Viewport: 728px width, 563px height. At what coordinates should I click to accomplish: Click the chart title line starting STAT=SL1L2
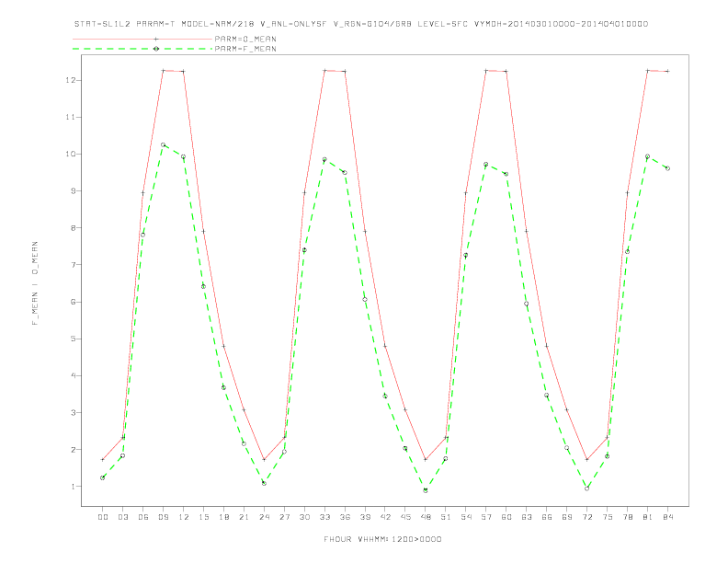tap(361, 24)
